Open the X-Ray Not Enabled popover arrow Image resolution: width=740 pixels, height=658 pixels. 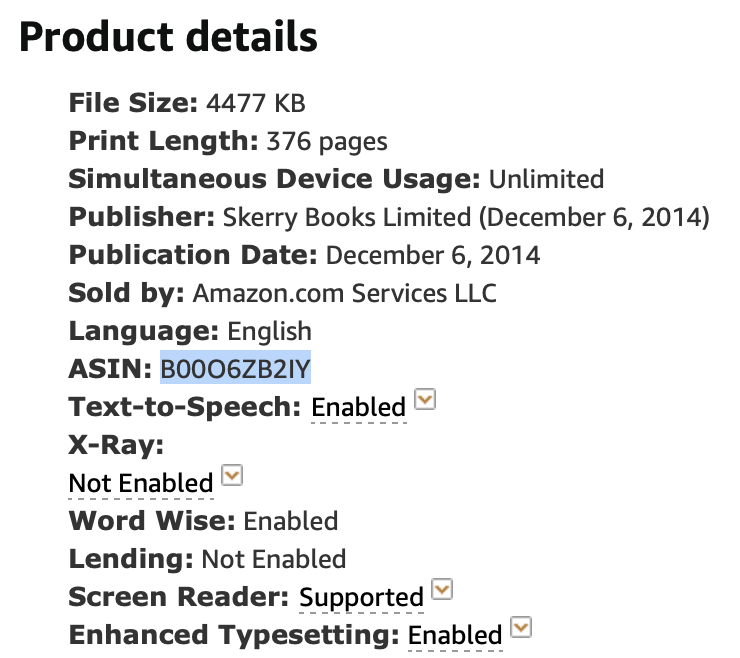[x=232, y=476]
